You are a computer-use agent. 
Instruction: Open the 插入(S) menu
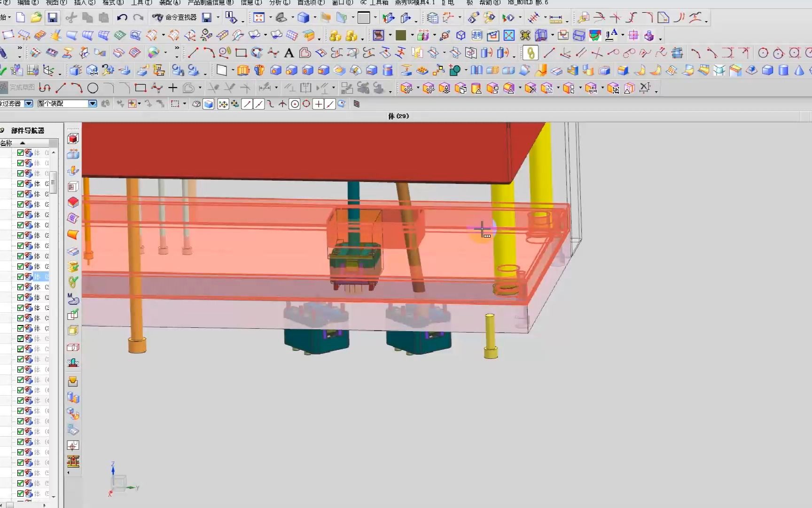coord(85,2)
